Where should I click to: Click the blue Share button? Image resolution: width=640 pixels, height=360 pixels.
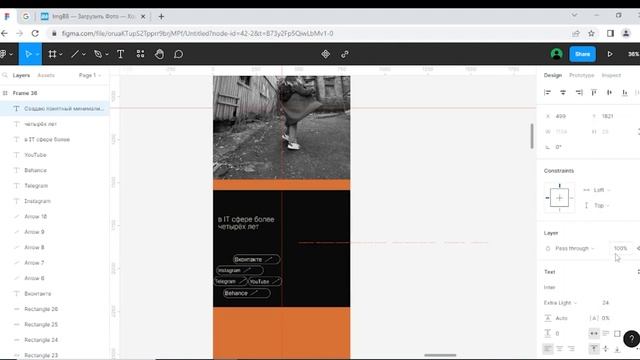coord(582,54)
